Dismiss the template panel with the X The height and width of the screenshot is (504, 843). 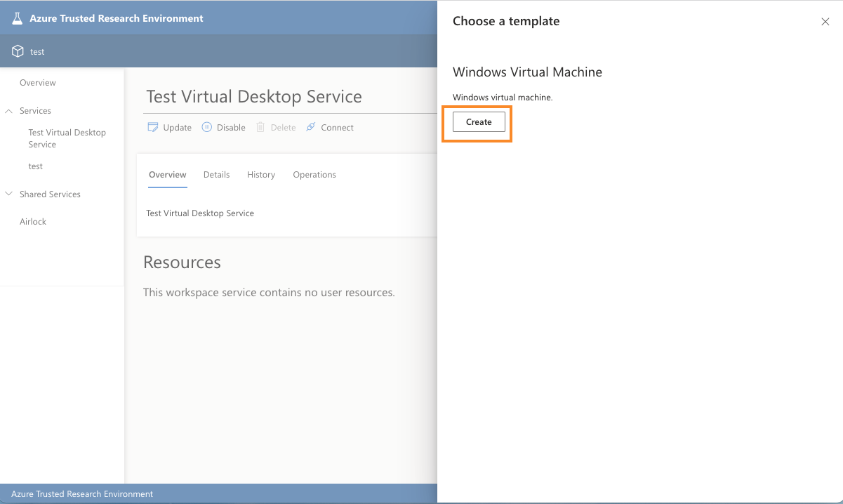coord(825,21)
